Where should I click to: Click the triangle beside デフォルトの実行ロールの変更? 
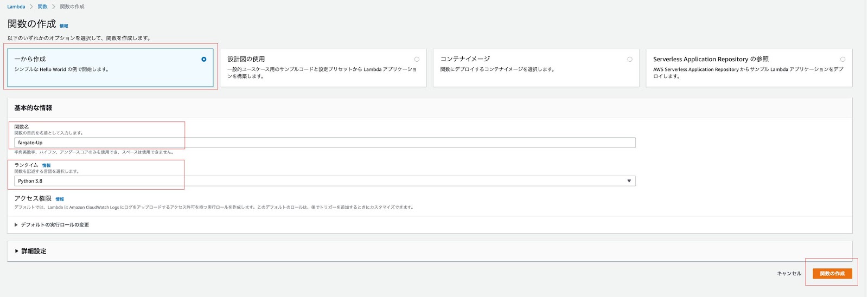pyautogui.click(x=16, y=225)
